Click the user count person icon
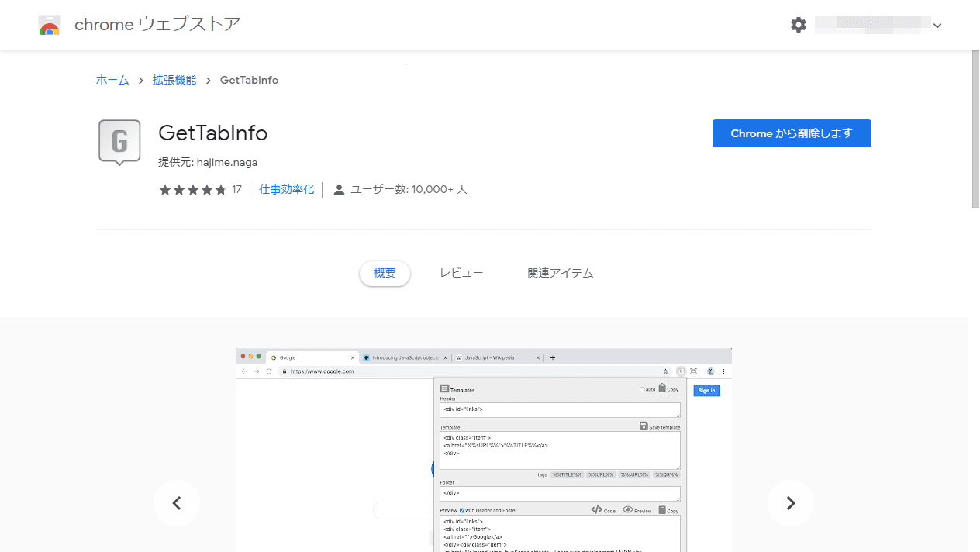The height and width of the screenshot is (552, 980). [x=339, y=190]
